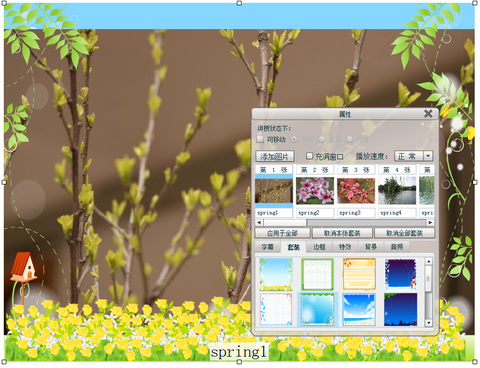Image resolution: width=480 pixels, height=368 pixels.
Task: Select the pink flower photo spring2
Action: click(315, 190)
